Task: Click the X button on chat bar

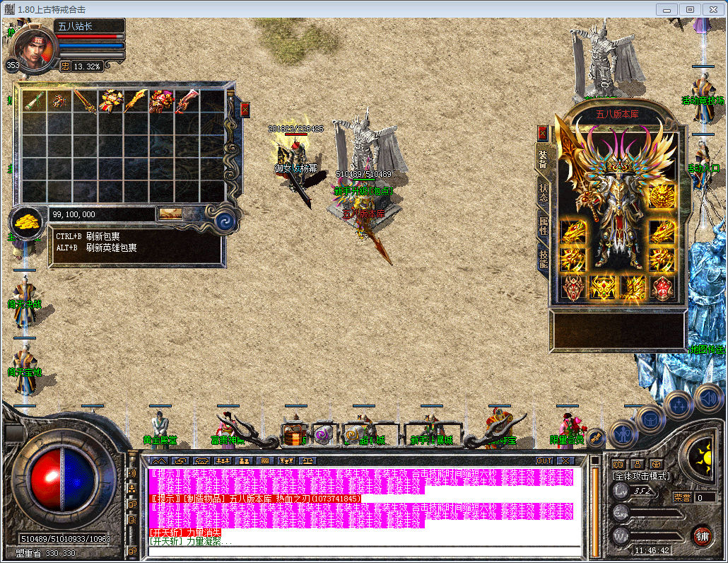Action: click(x=565, y=461)
